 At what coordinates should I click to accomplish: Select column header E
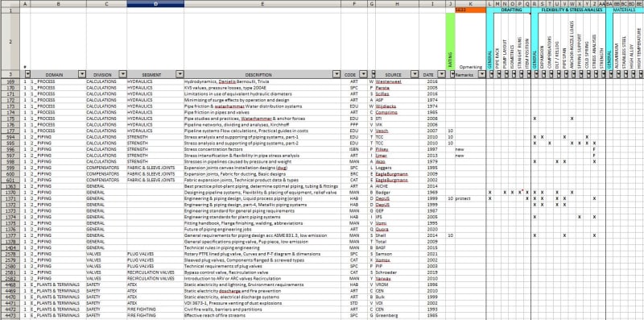[262, 4]
